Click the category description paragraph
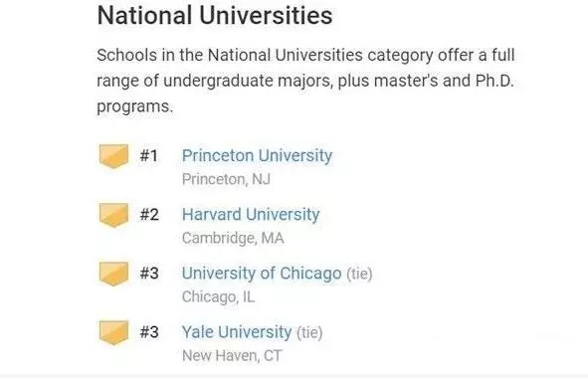 (305, 81)
